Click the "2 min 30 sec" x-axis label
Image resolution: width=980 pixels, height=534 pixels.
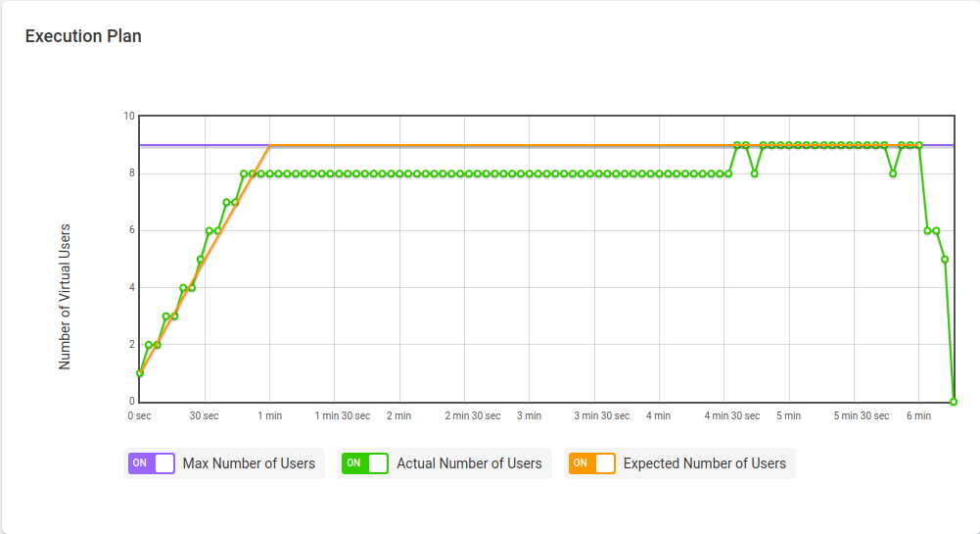click(472, 416)
